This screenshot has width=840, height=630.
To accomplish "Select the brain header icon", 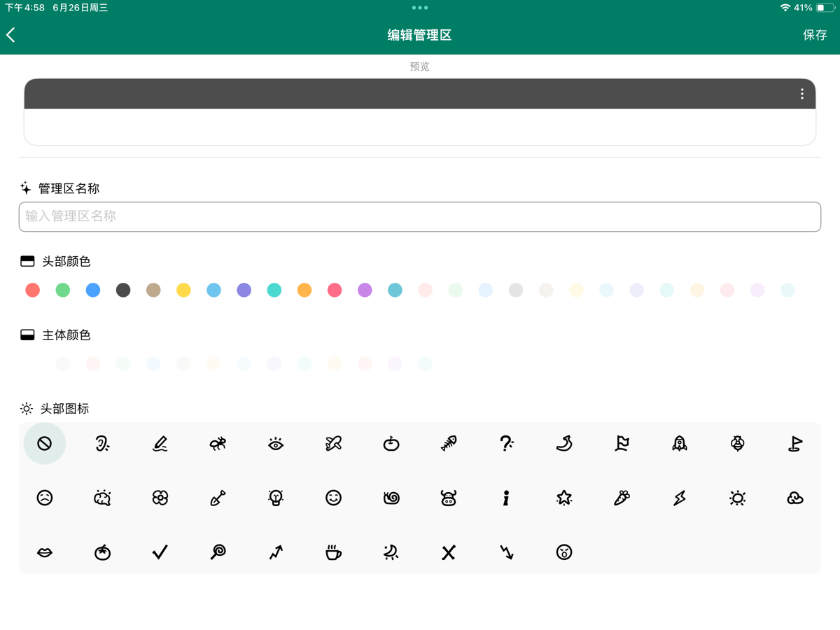I will pyautogui.click(x=102, y=498).
